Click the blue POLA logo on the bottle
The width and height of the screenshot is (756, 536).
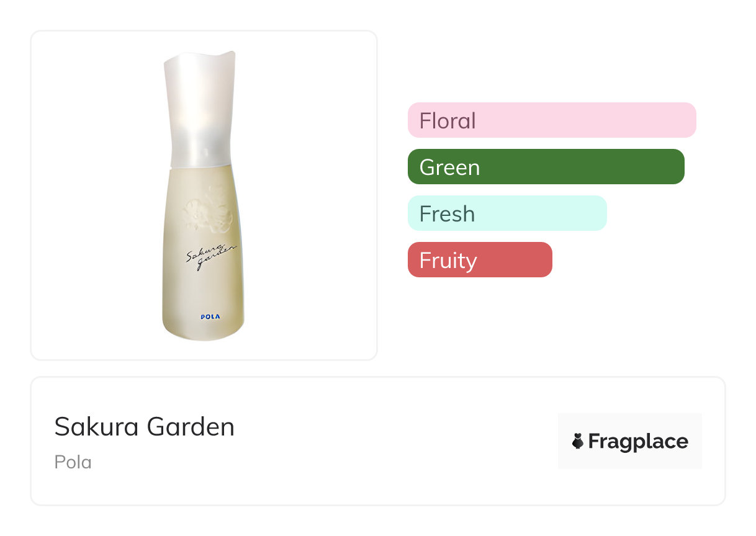pyautogui.click(x=210, y=316)
